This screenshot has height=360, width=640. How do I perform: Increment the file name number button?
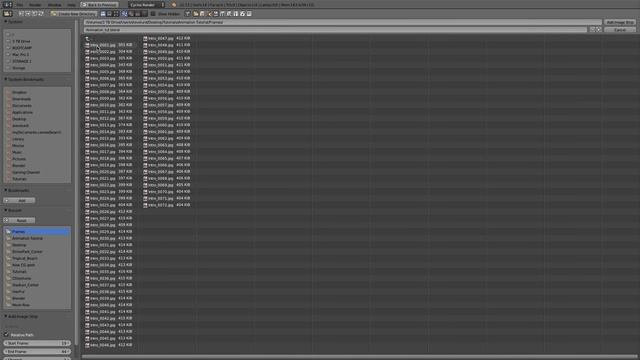coord(599,30)
